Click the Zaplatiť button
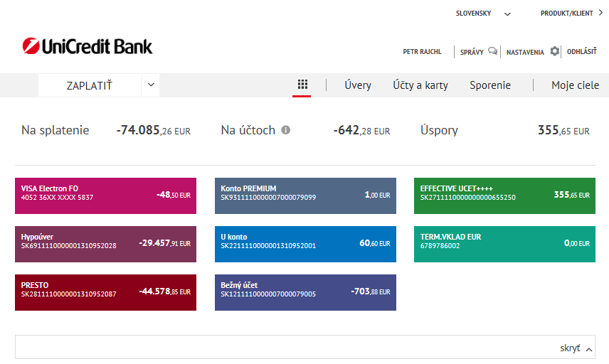 click(90, 85)
